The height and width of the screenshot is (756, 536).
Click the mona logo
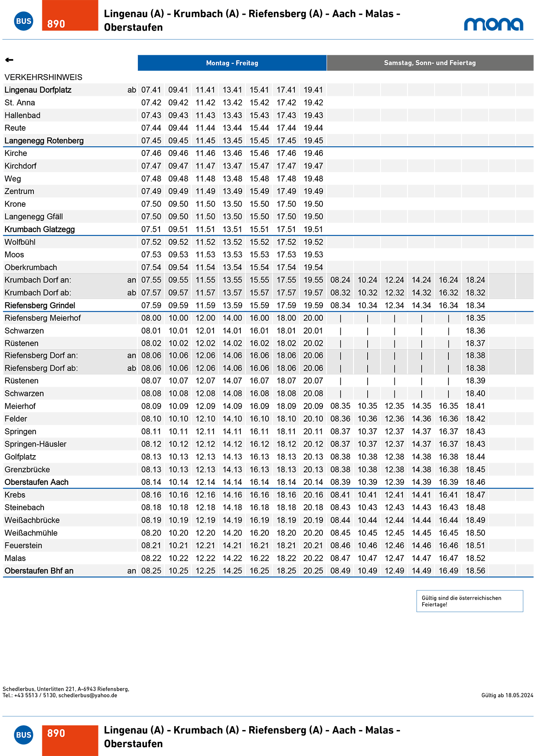click(x=493, y=24)
